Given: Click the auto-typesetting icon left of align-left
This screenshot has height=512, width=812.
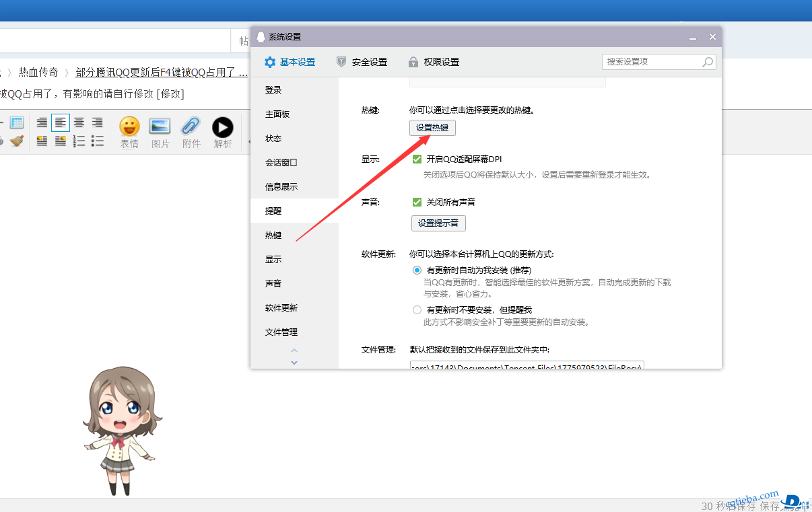Looking at the screenshot, I should click(42, 123).
